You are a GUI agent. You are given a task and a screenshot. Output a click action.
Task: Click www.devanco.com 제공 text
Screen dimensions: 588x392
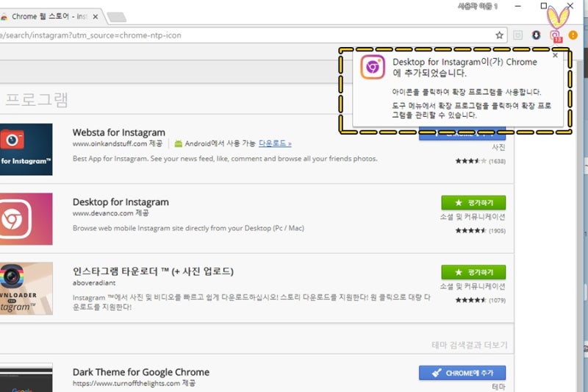[111, 213]
